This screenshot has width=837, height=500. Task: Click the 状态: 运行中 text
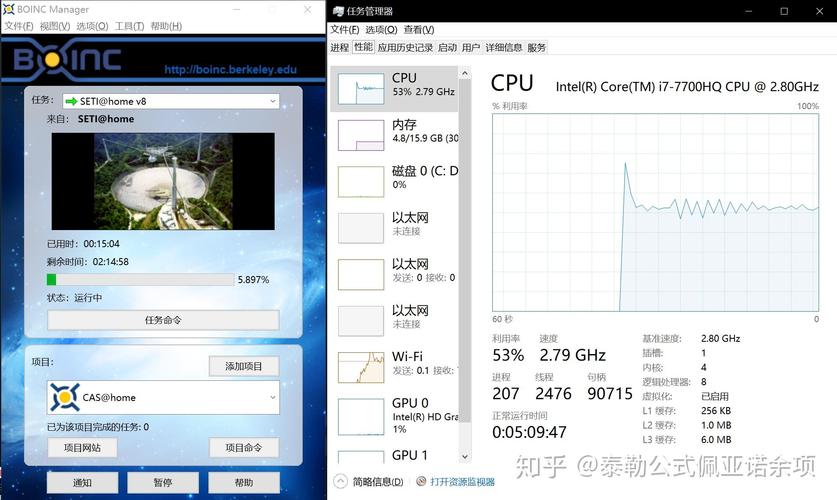coord(74,298)
